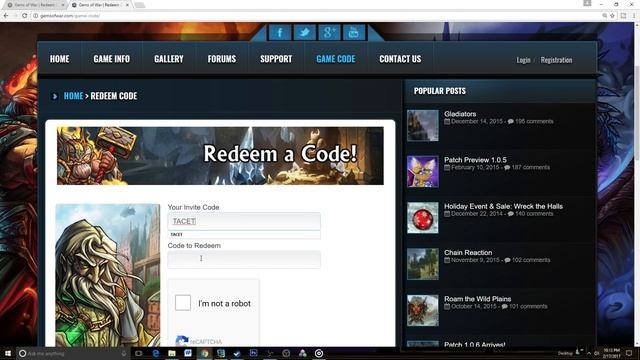The height and width of the screenshot is (360, 640).
Task: Show hidden system tray icons
Action: [x=589, y=353]
